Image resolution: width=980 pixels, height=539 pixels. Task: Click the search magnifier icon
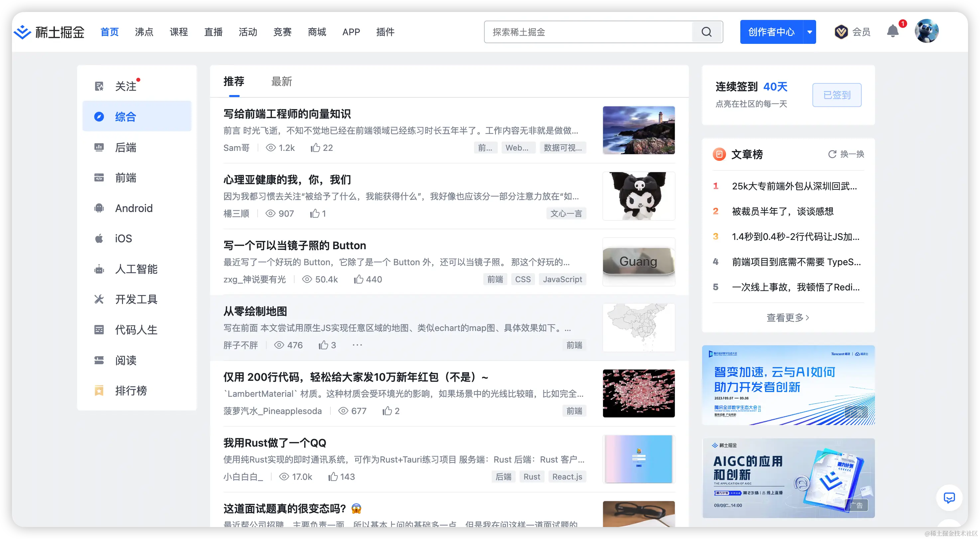coord(706,32)
